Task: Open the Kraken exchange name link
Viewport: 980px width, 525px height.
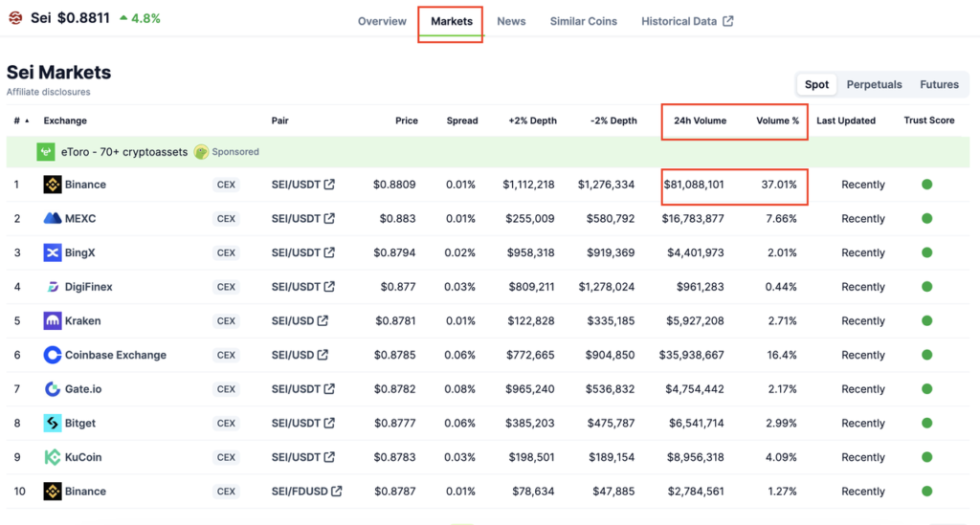Action: [x=82, y=321]
